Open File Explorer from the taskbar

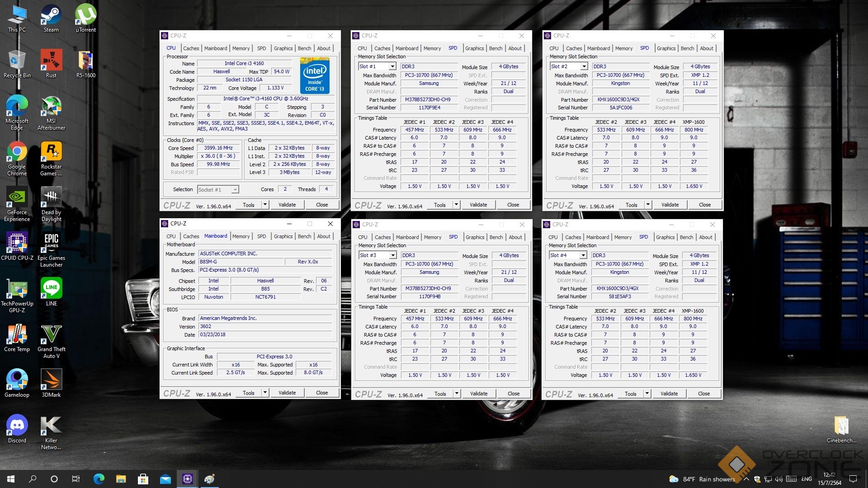click(x=121, y=479)
